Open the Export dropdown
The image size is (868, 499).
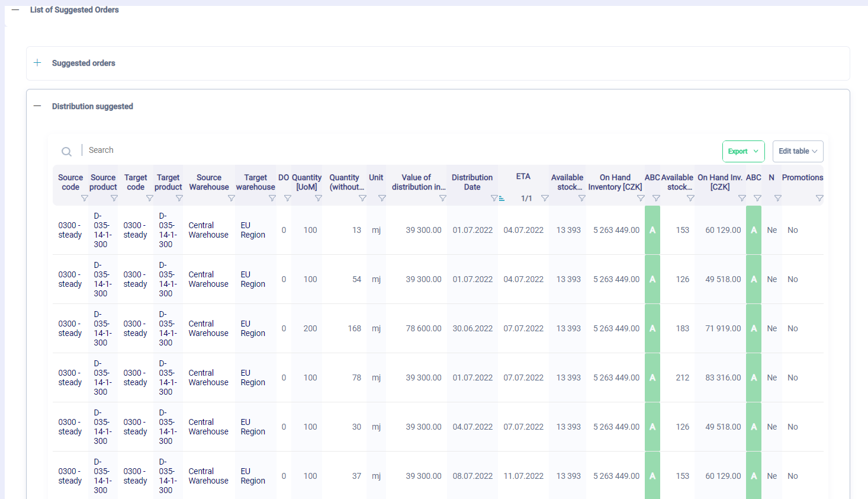click(x=743, y=151)
